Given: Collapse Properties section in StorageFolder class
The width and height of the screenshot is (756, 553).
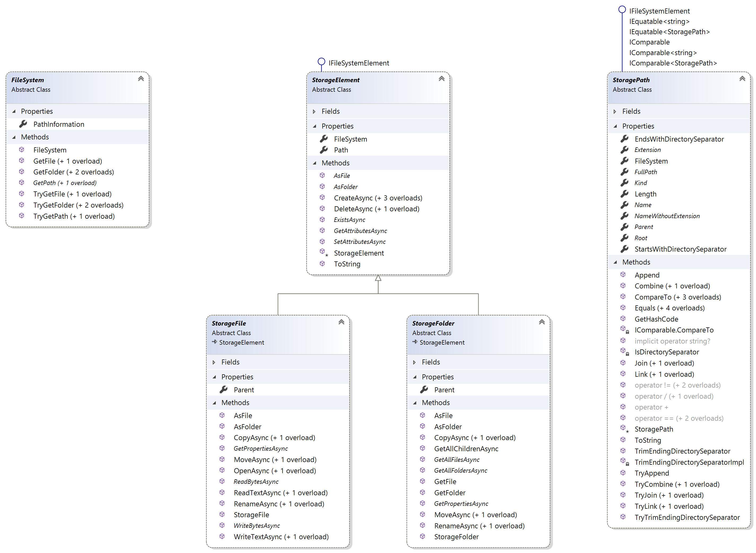Looking at the screenshot, I should pyautogui.click(x=414, y=377).
